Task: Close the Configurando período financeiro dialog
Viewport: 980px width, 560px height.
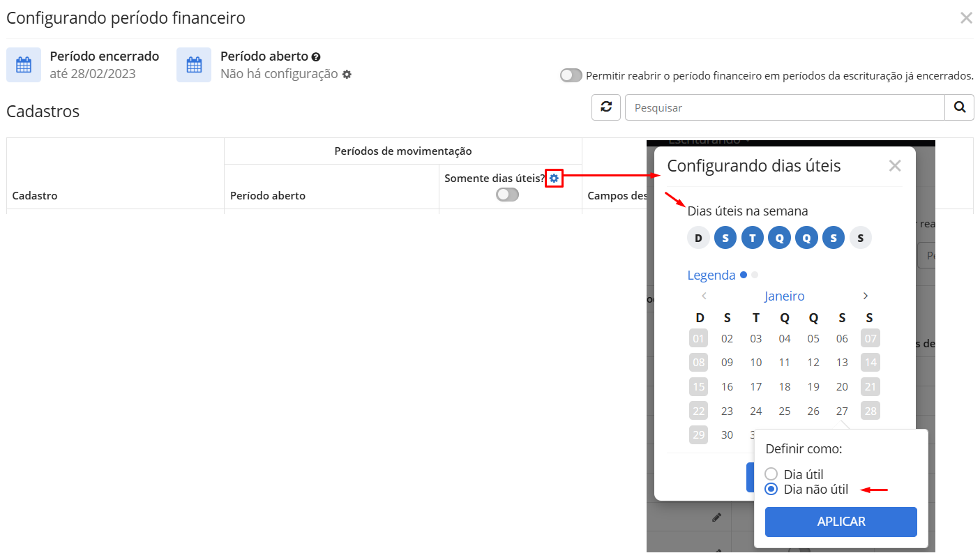Action: tap(966, 18)
